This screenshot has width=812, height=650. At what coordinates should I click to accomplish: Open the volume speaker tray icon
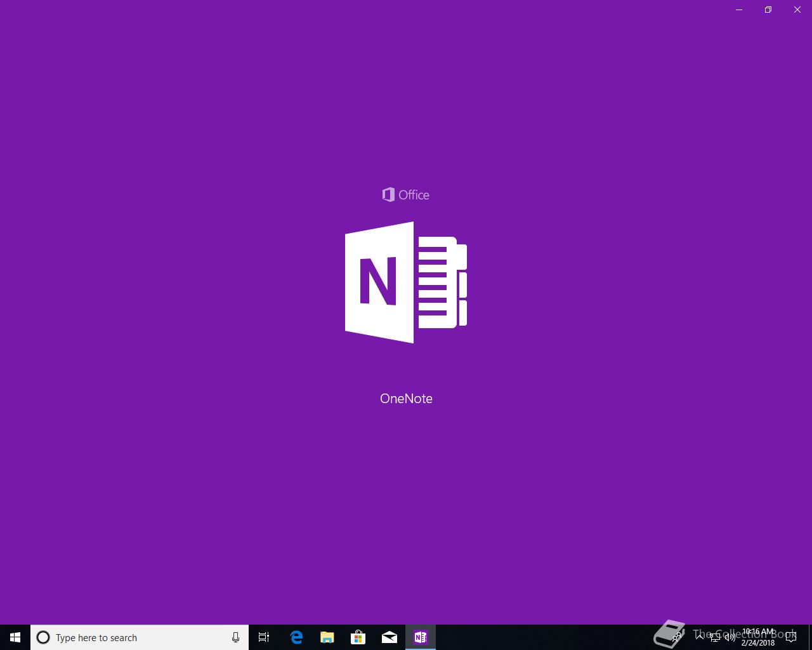pos(730,637)
